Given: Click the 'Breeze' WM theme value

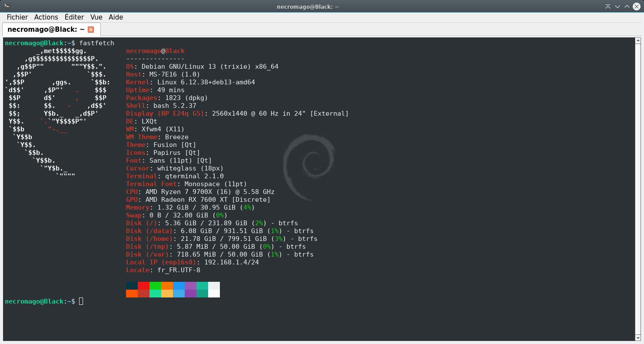Looking at the screenshot, I should 177,137.
